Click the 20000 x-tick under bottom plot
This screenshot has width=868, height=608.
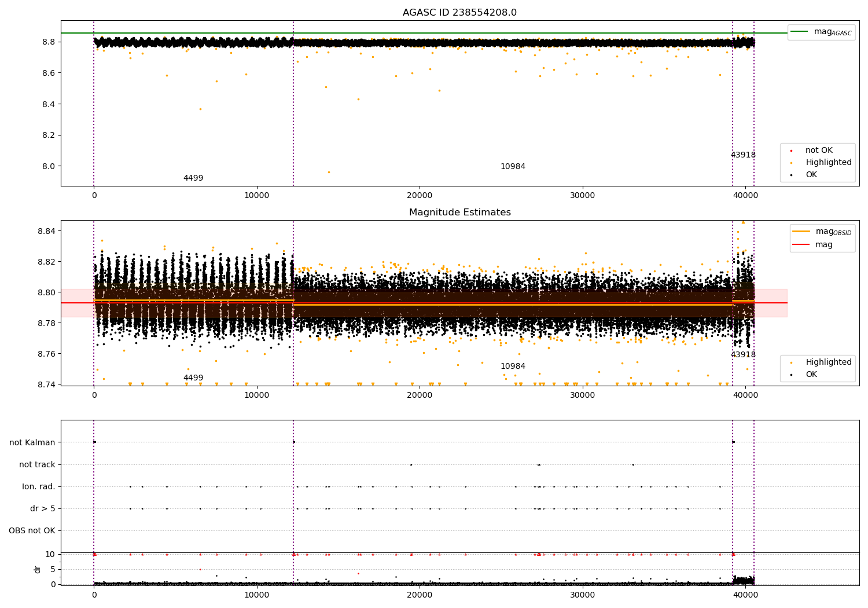tap(420, 595)
